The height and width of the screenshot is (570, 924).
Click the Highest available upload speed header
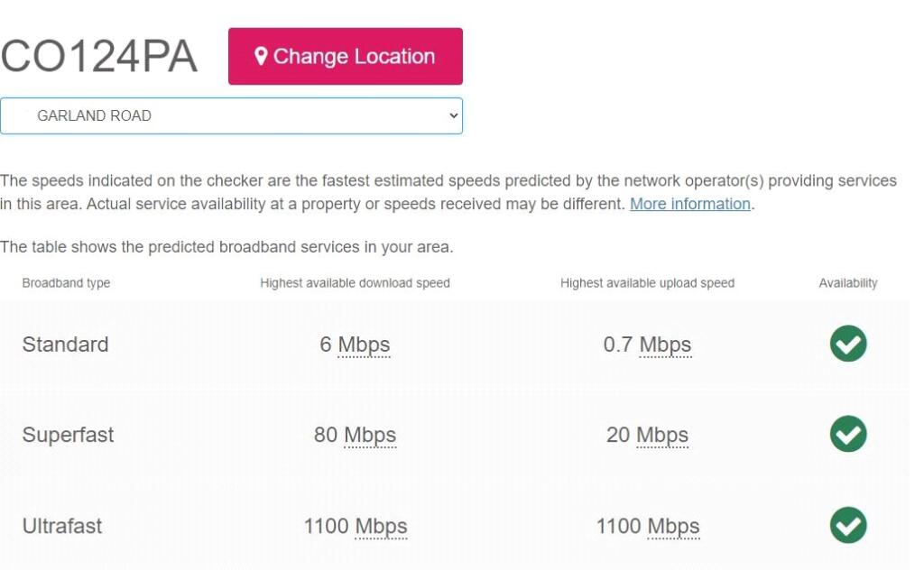647,282
